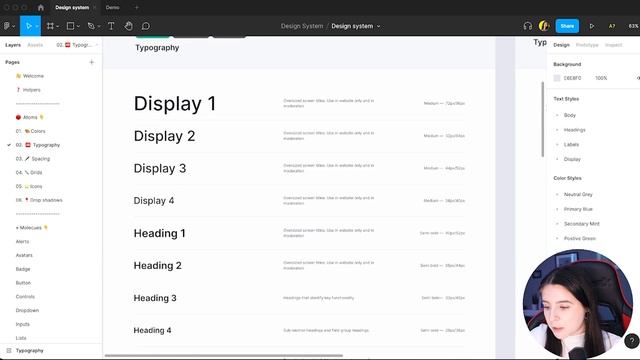Toggle background visibility eye icon
Screen dimensions: 640x360
pyautogui.click(x=638, y=78)
